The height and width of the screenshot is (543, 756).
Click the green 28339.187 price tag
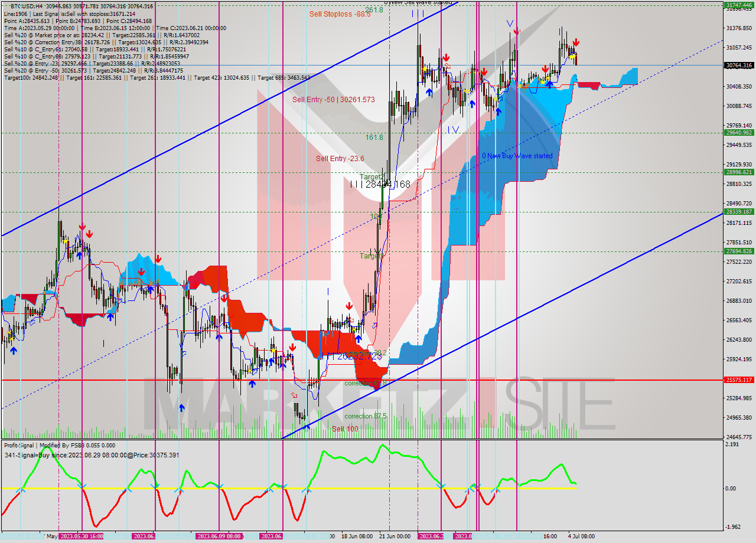pos(738,211)
